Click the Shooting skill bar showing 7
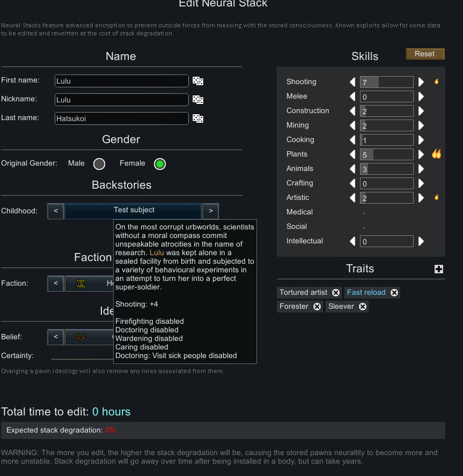Image resolution: width=463 pixels, height=476 pixels. point(386,82)
